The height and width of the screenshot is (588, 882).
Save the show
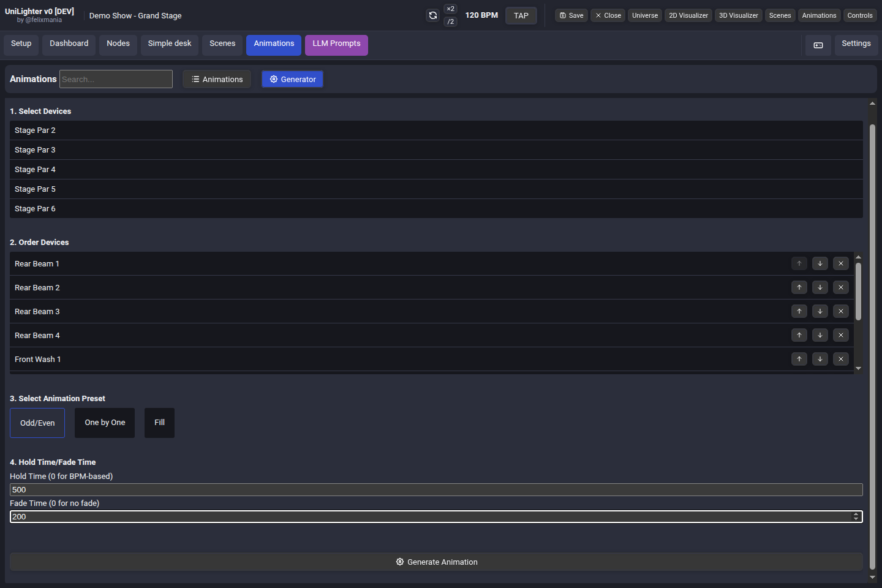coord(571,15)
